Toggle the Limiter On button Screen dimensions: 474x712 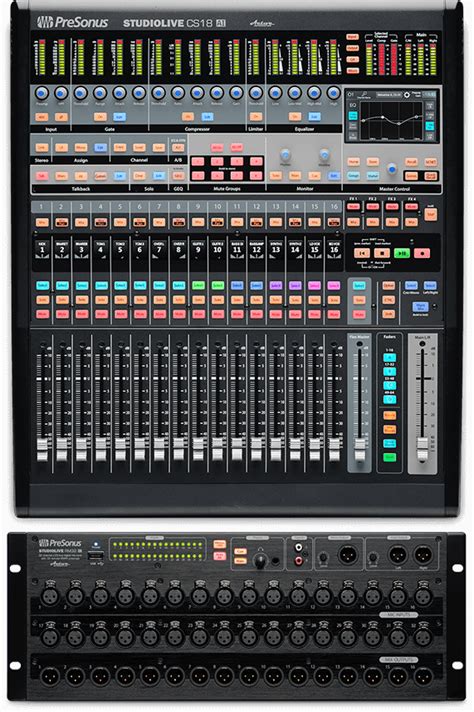click(x=256, y=117)
